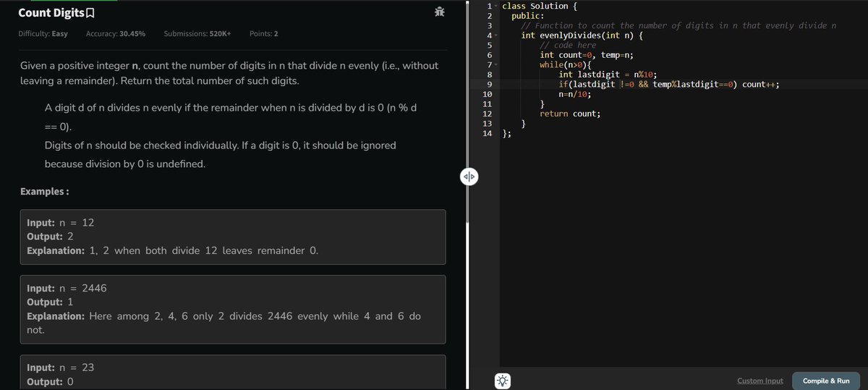Click the Compile & Run button
Screen dimensions: 868x390
(x=826, y=381)
